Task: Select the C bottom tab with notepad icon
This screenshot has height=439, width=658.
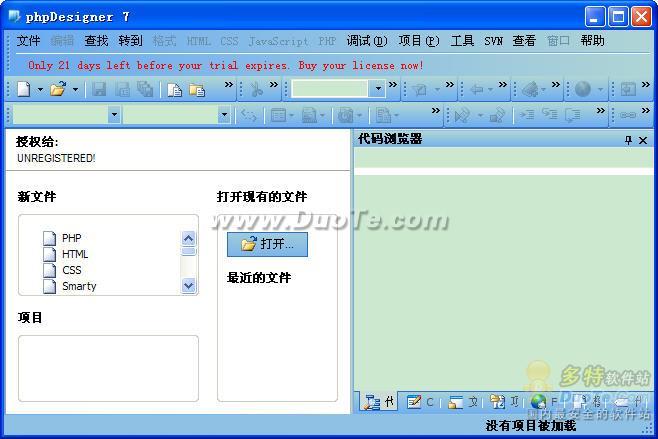Action: [420, 402]
